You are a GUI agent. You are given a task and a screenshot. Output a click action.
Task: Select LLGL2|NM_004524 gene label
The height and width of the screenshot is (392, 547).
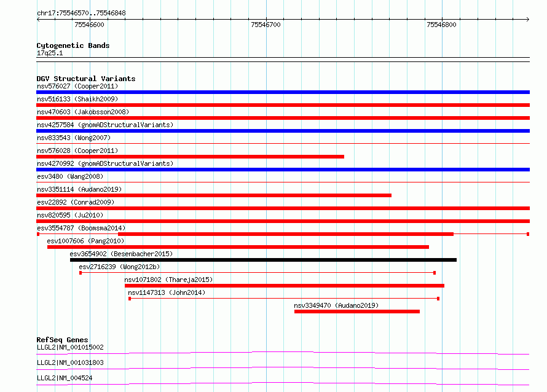pos(65,378)
